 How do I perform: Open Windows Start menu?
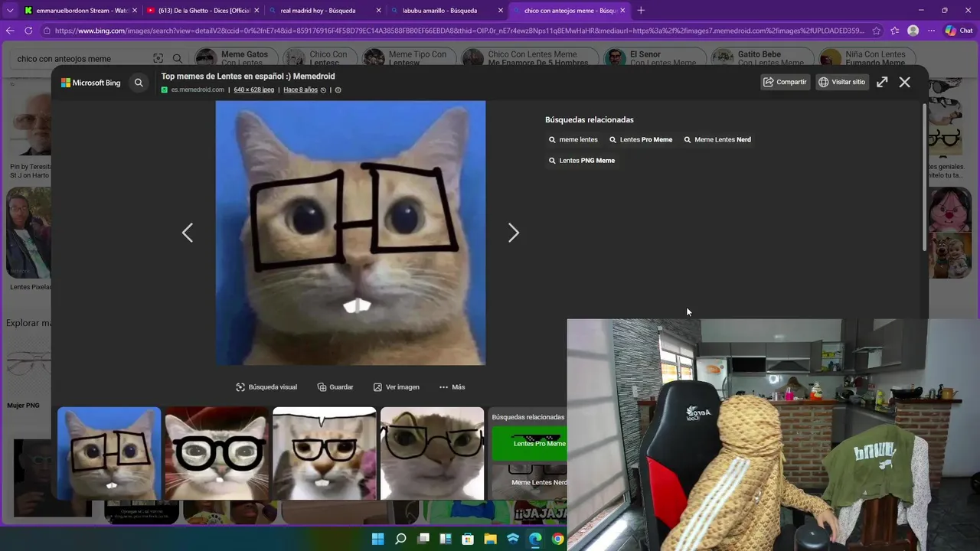coord(377,539)
